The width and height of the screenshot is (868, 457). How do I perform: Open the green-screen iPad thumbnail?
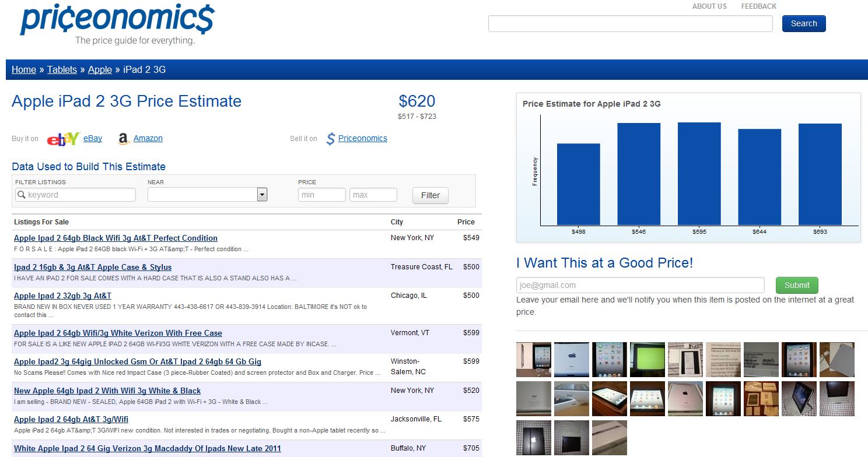(x=647, y=360)
